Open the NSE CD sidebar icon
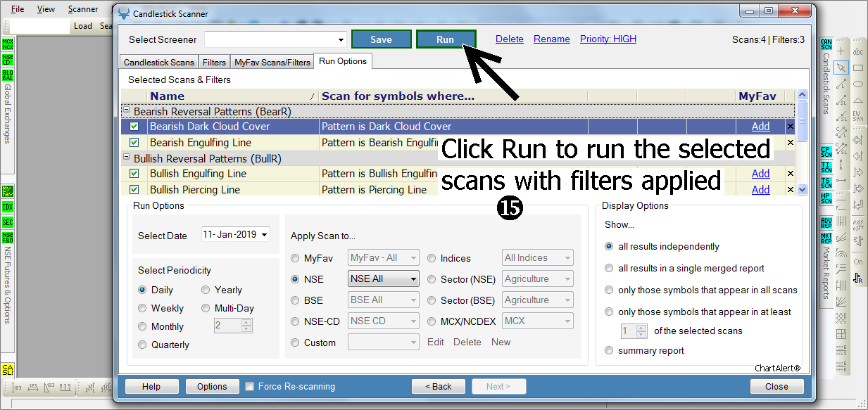This screenshot has width=868, height=410. click(x=8, y=60)
